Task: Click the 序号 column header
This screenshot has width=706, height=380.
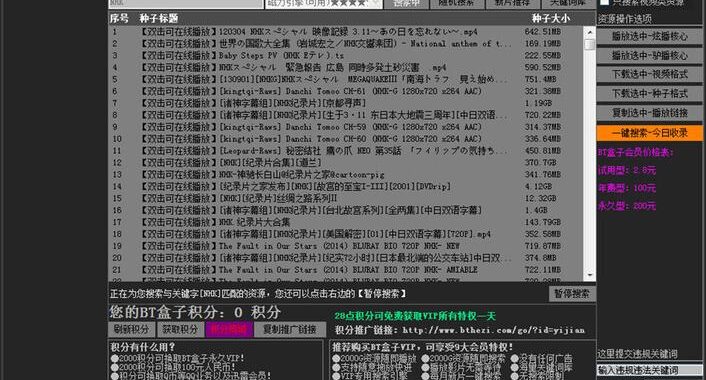Action: 119,18
